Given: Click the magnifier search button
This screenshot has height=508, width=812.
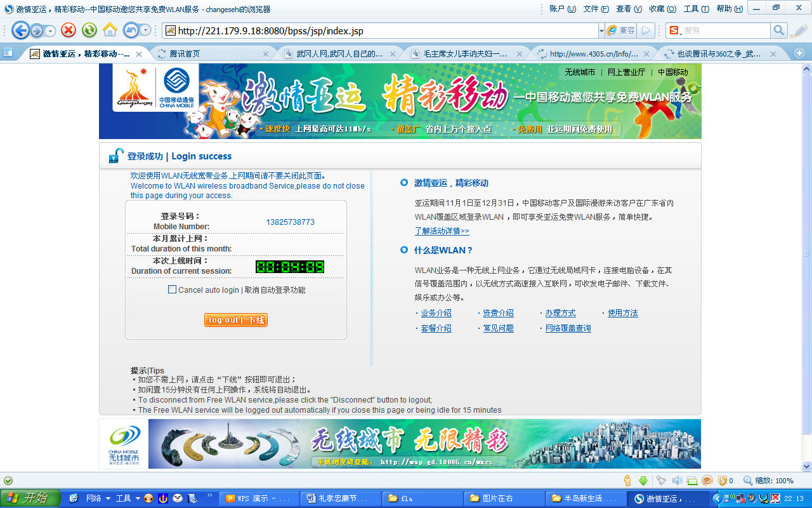Looking at the screenshot, I should (779, 30).
